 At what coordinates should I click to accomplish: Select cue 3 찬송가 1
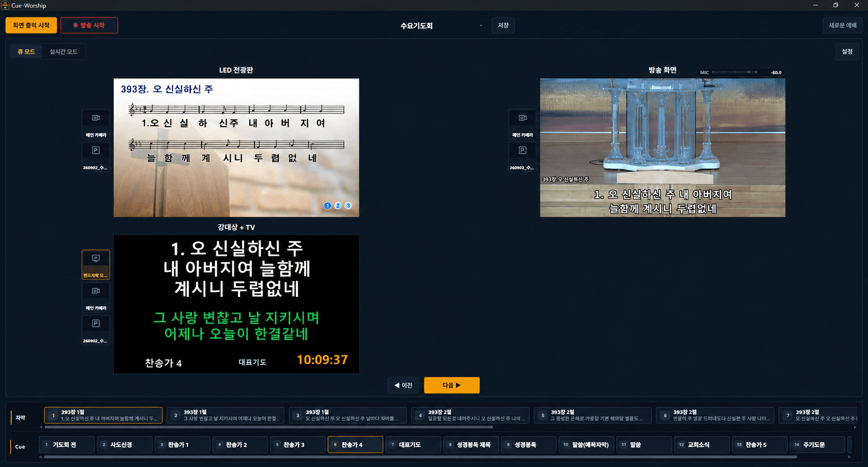(183, 445)
